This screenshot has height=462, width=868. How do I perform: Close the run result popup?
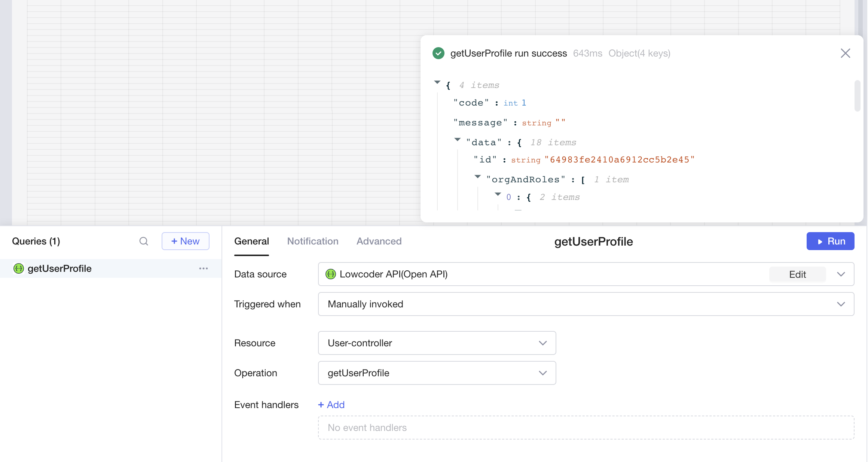845,53
